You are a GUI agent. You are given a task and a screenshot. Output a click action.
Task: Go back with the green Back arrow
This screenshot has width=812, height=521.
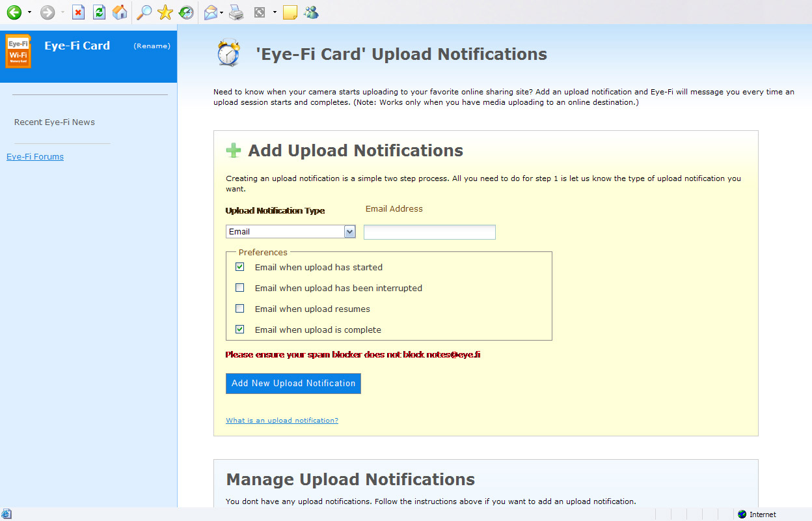14,12
